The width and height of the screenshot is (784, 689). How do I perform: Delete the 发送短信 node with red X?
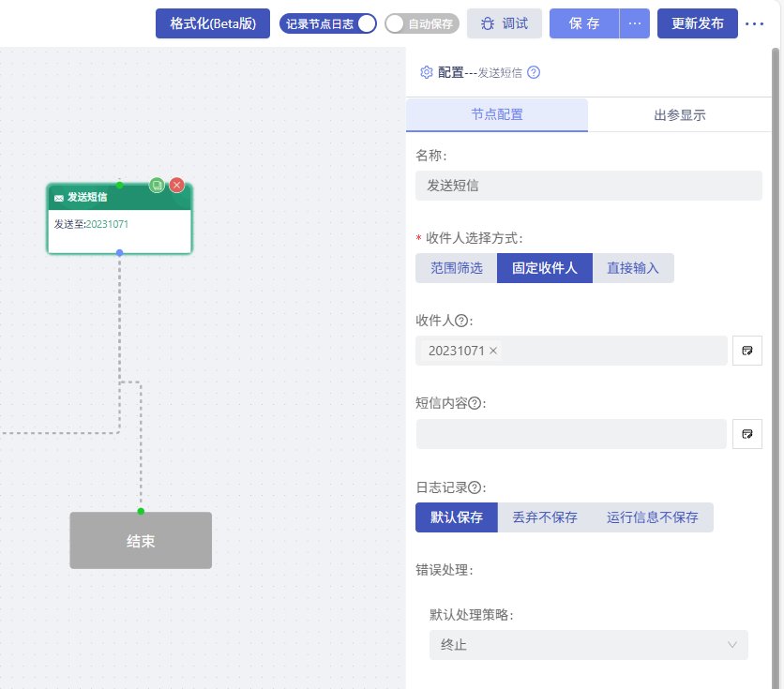point(176,186)
